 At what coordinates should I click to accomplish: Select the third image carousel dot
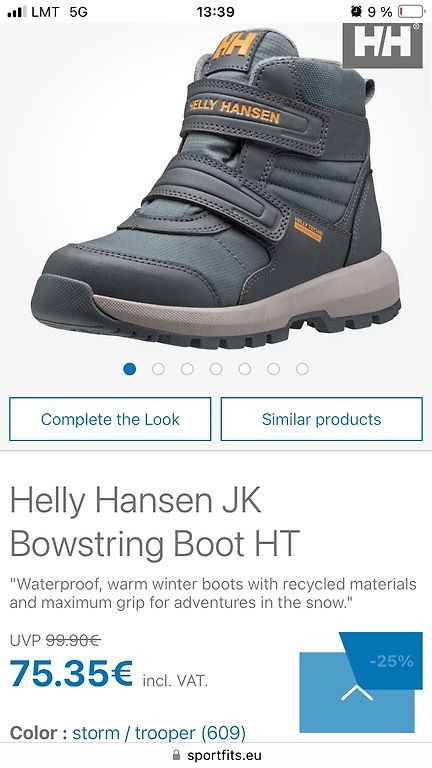(x=187, y=369)
